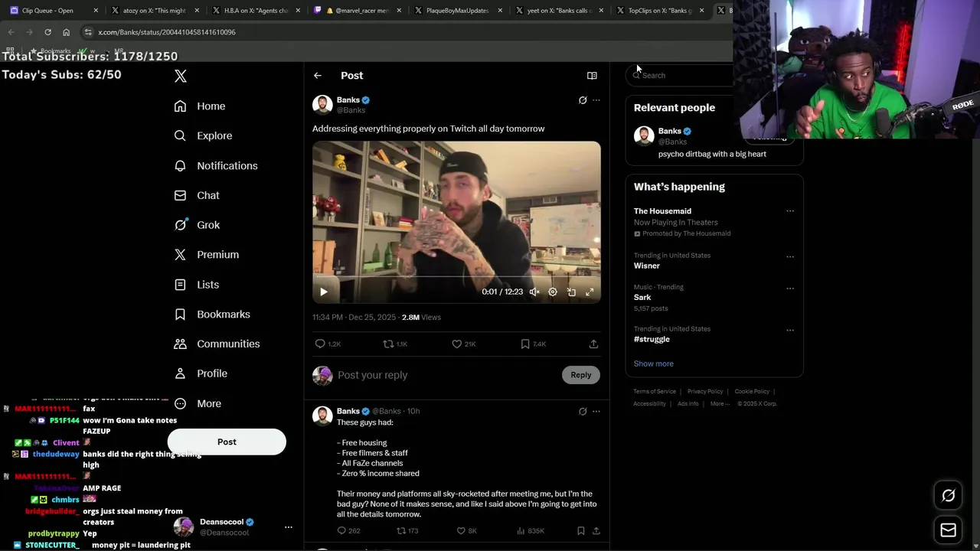Open Home in the X sidebar
This screenshot has height=551, width=980.
(x=200, y=106)
